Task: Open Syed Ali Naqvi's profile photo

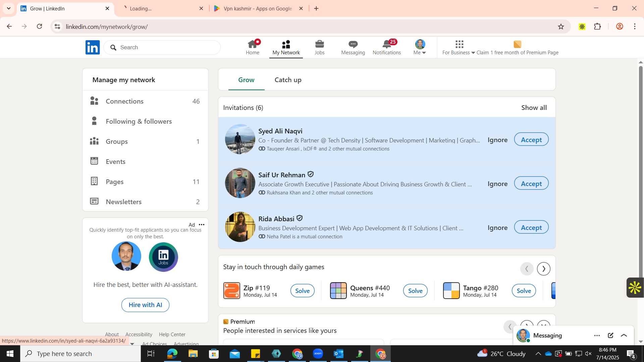Action: [x=240, y=139]
